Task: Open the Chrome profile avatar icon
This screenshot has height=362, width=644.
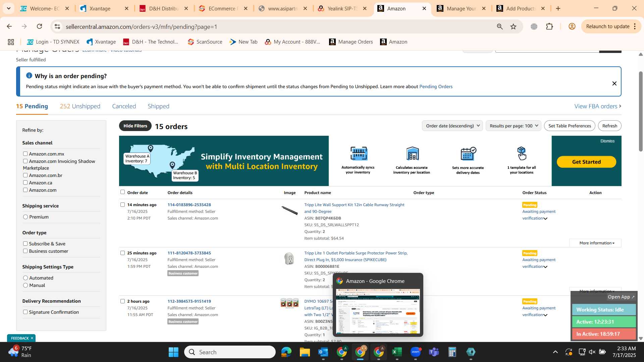Action: 572,26
